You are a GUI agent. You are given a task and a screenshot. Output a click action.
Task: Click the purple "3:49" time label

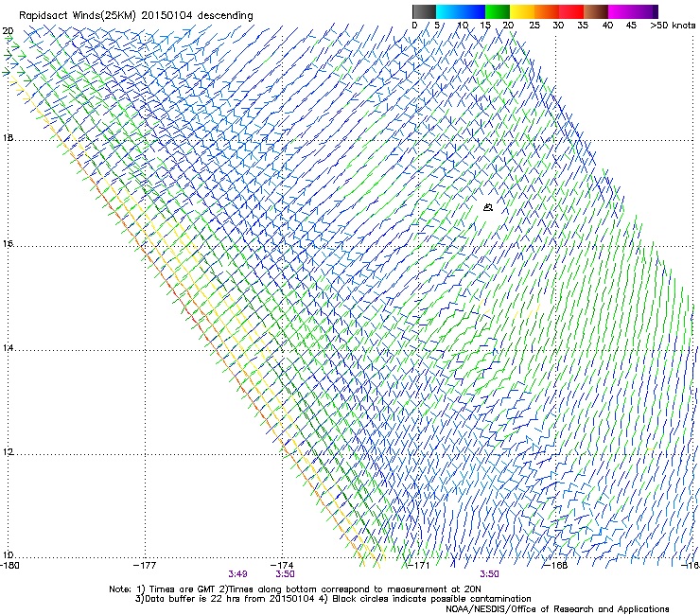pos(238,574)
